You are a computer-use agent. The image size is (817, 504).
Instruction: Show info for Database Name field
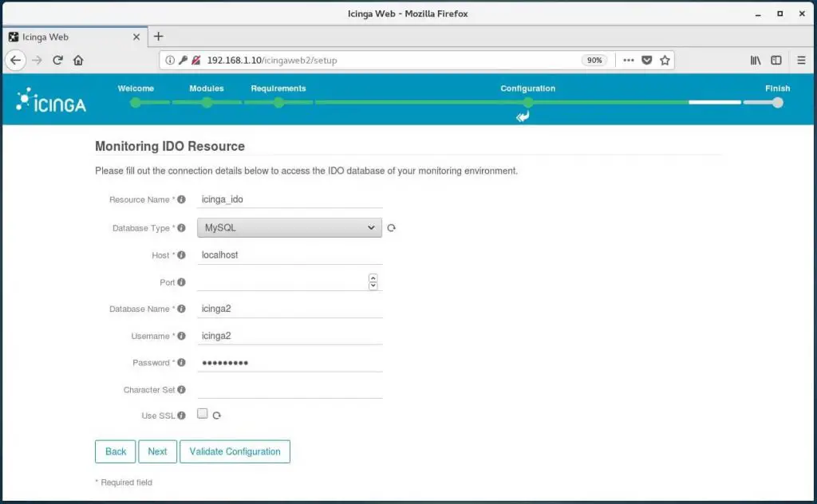point(181,309)
